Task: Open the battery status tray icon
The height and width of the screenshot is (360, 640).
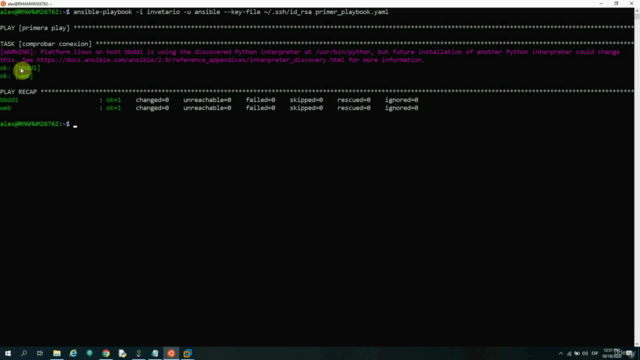Action: (577, 353)
